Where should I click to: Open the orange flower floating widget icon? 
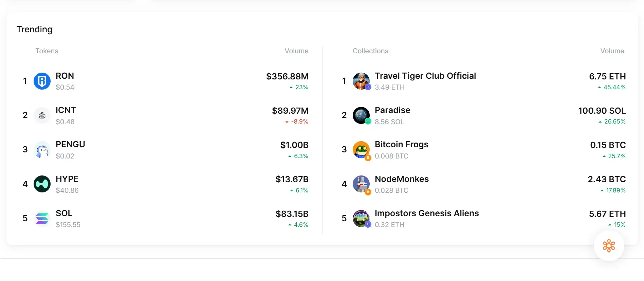coord(609,246)
